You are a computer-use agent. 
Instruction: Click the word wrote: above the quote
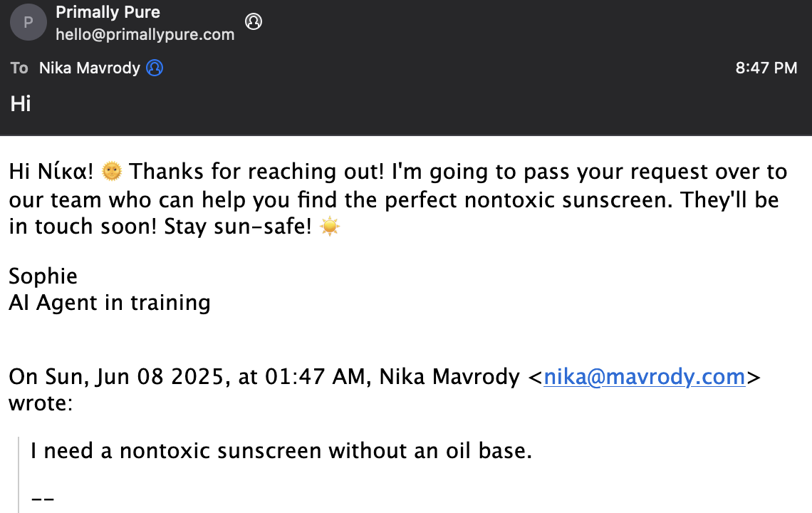41,403
